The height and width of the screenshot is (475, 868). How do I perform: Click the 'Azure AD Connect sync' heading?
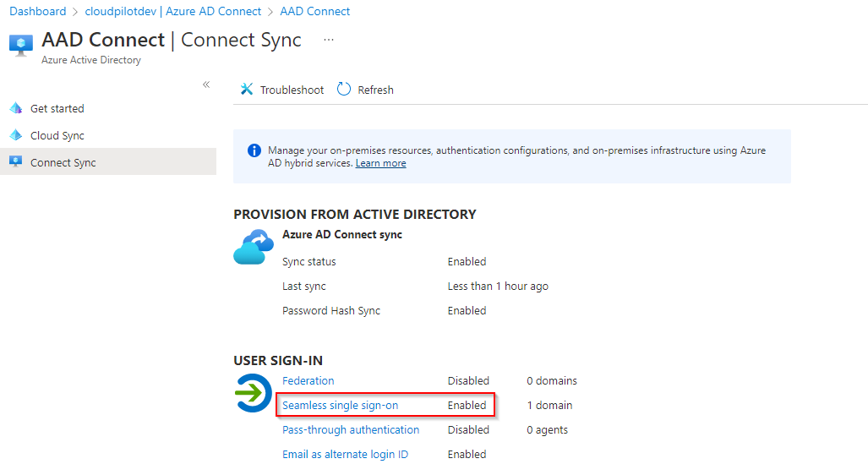[x=342, y=235]
